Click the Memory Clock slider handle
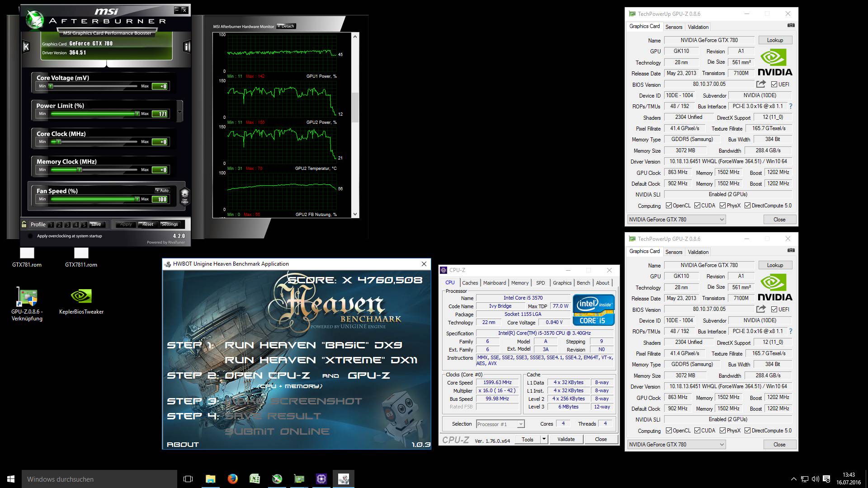Viewport: 868px width, 488px height. tap(79, 170)
